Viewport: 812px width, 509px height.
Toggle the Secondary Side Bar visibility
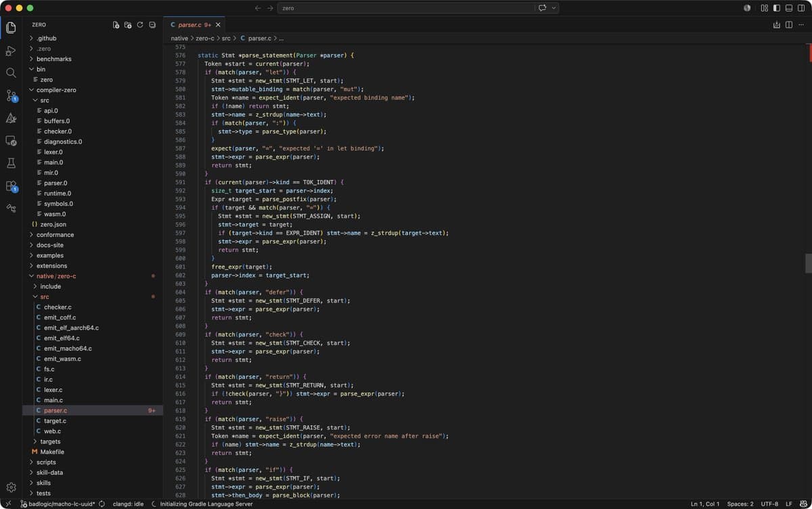click(800, 8)
